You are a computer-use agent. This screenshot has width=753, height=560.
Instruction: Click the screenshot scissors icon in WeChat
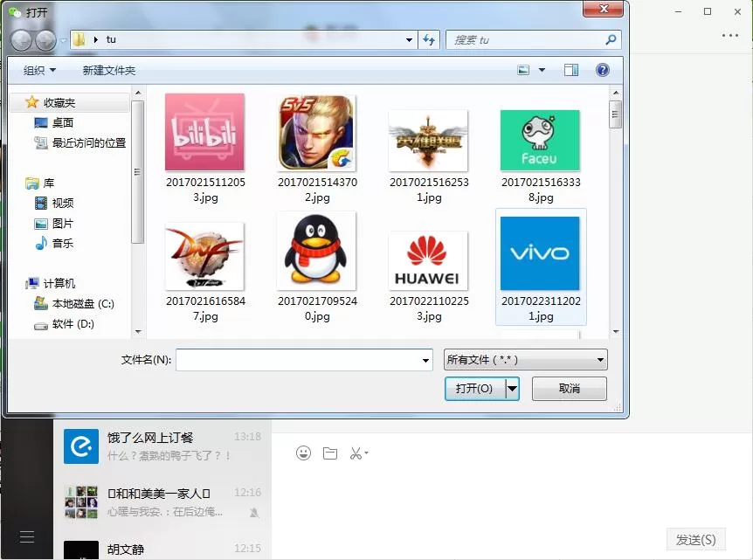click(356, 453)
